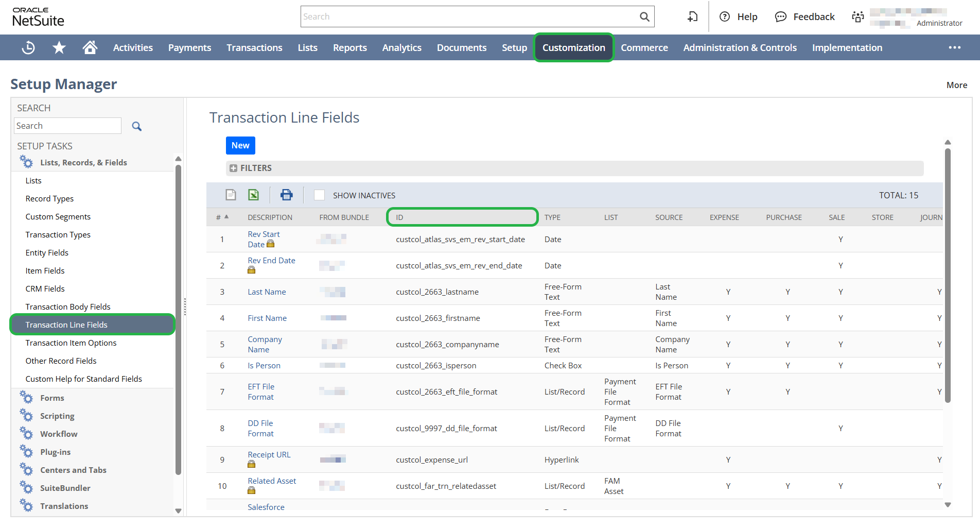The image size is (980, 528).
Task: Click the main list vertical scrollbar
Action: point(948,276)
